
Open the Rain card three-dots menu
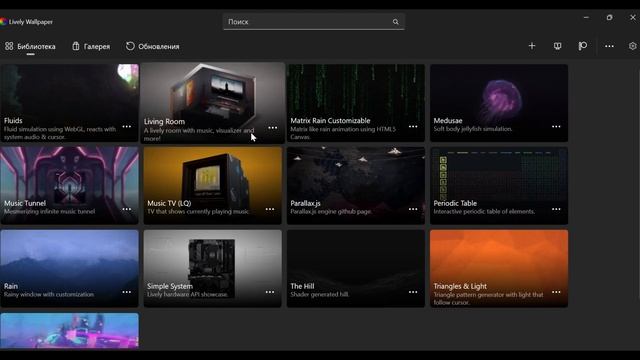pos(127,292)
